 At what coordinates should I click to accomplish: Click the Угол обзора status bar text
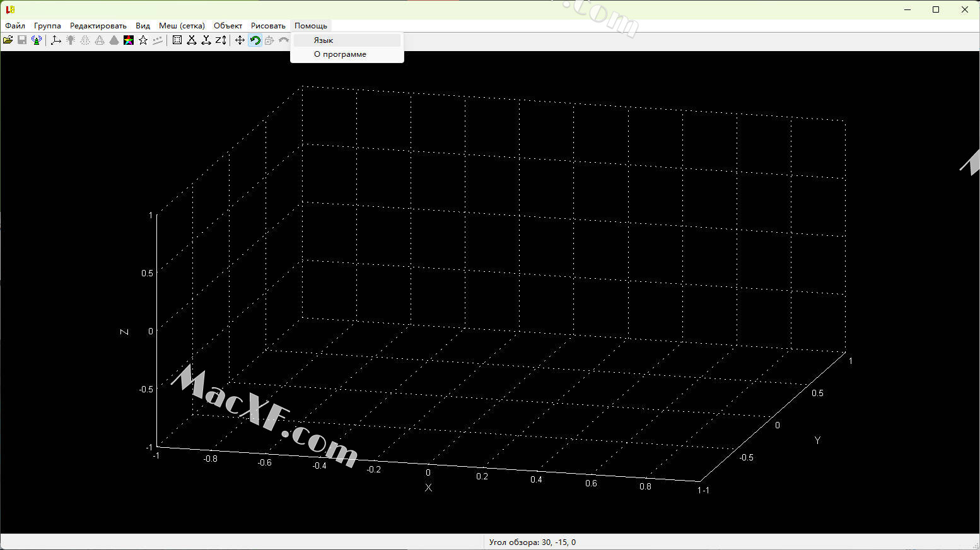(x=532, y=542)
